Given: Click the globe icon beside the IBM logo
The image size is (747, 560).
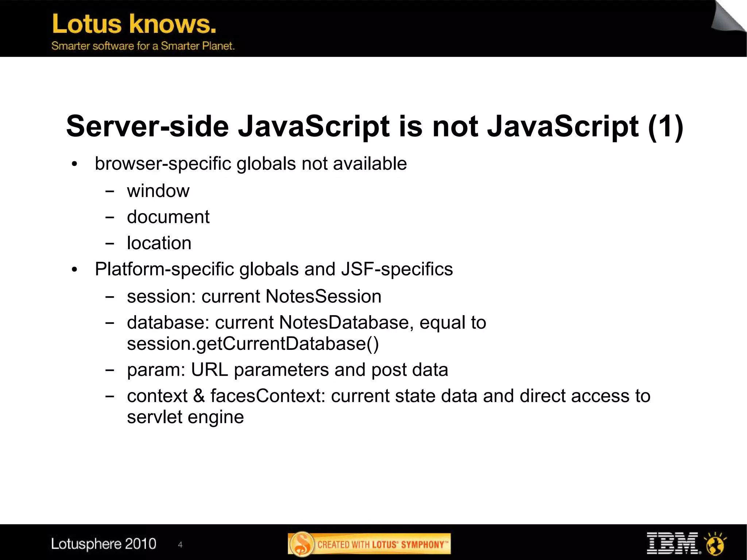Looking at the screenshot, I should click(x=715, y=544).
